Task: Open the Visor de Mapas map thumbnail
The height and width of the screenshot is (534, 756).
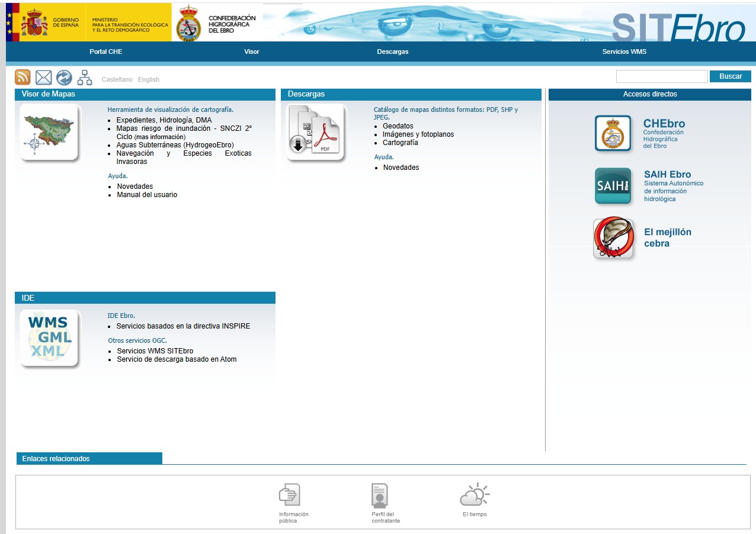Action: point(49,132)
